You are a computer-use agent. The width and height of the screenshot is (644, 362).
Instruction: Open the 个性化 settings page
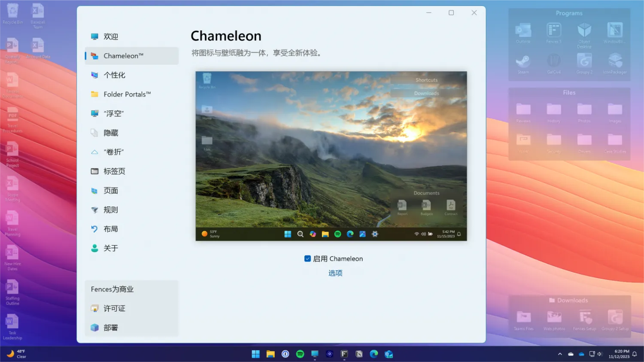click(114, 75)
